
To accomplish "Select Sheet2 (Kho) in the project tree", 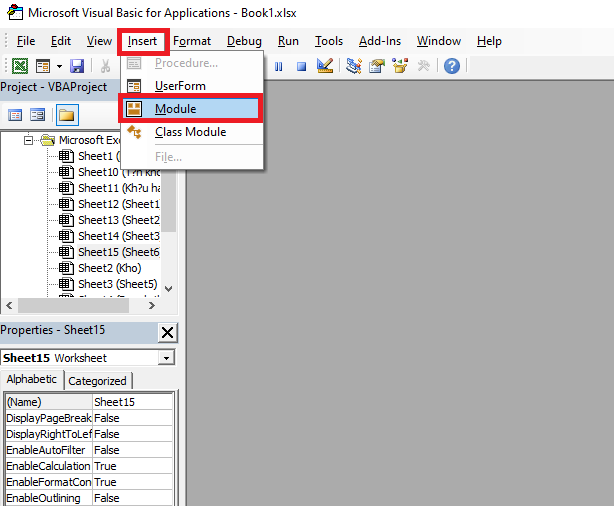I will click(x=110, y=268).
